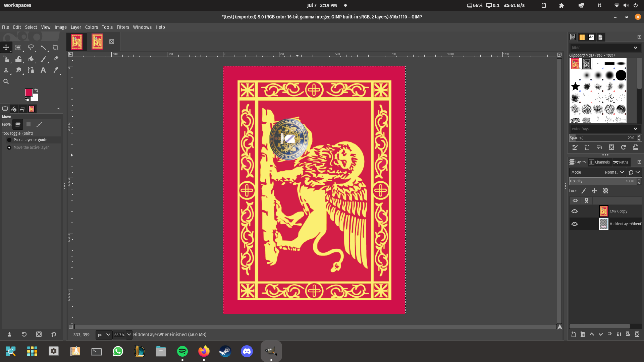Open the px unit selector

(104, 335)
